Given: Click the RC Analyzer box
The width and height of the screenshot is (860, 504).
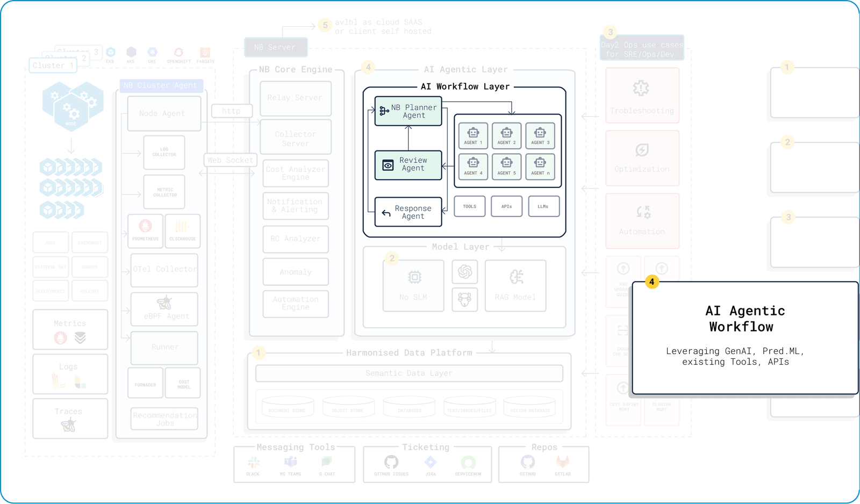Looking at the screenshot, I should (x=296, y=239).
